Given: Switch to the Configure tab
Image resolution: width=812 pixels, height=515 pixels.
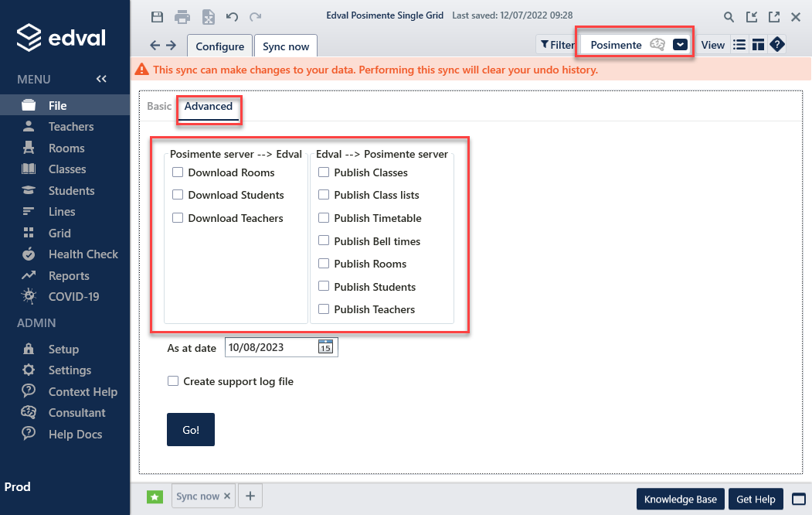Looking at the screenshot, I should (219, 46).
